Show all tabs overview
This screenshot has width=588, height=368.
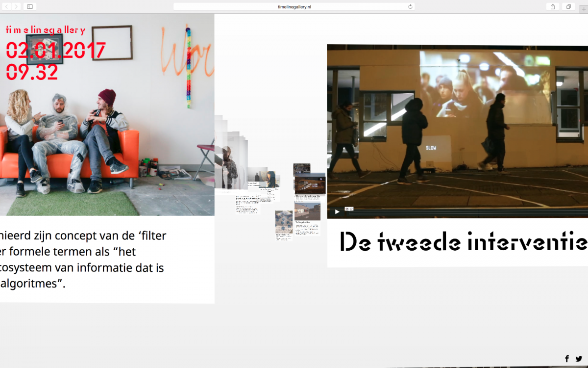[x=568, y=6]
